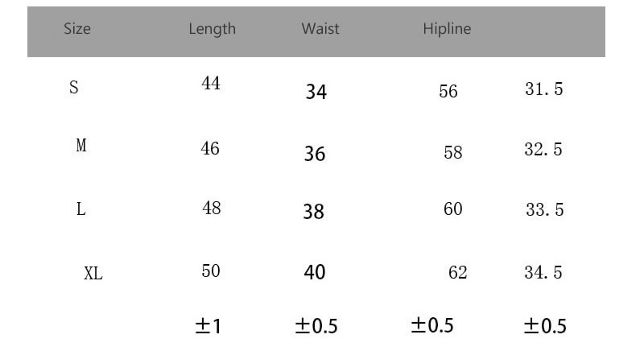This screenshot has height=347, width=644.
Task: Click waist value 40 for size XL
Action: [x=315, y=273]
